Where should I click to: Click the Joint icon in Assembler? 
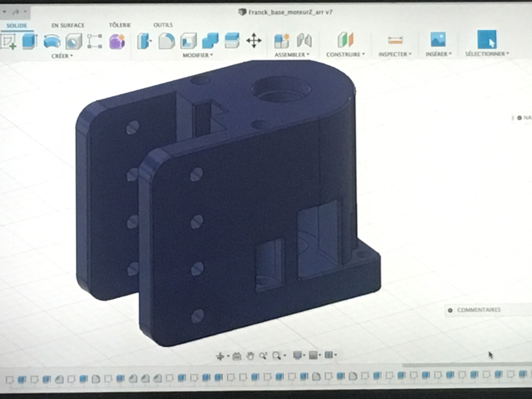pyautogui.click(x=304, y=41)
